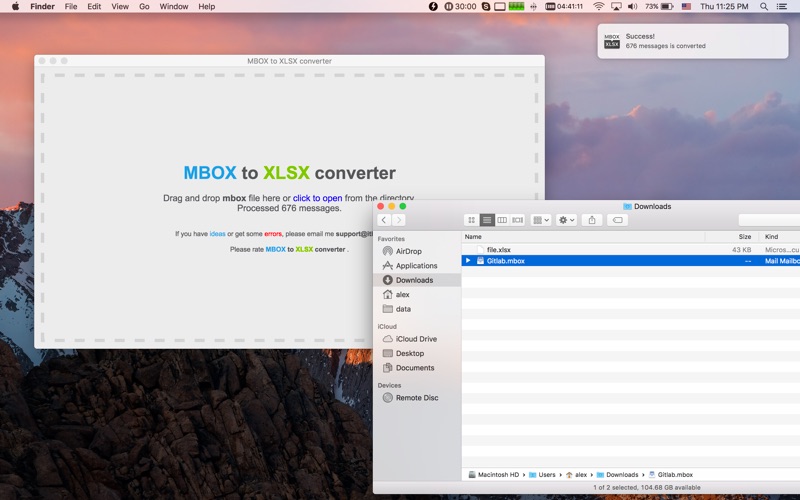Click the Share icon in Finder toolbar
The image size is (800, 500).
click(x=592, y=220)
